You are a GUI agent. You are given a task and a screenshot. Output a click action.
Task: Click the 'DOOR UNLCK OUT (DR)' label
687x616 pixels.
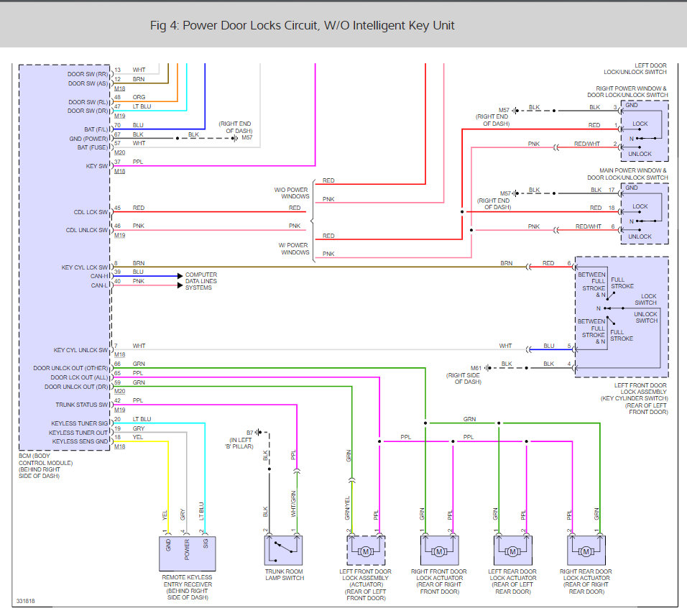click(x=76, y=387)
